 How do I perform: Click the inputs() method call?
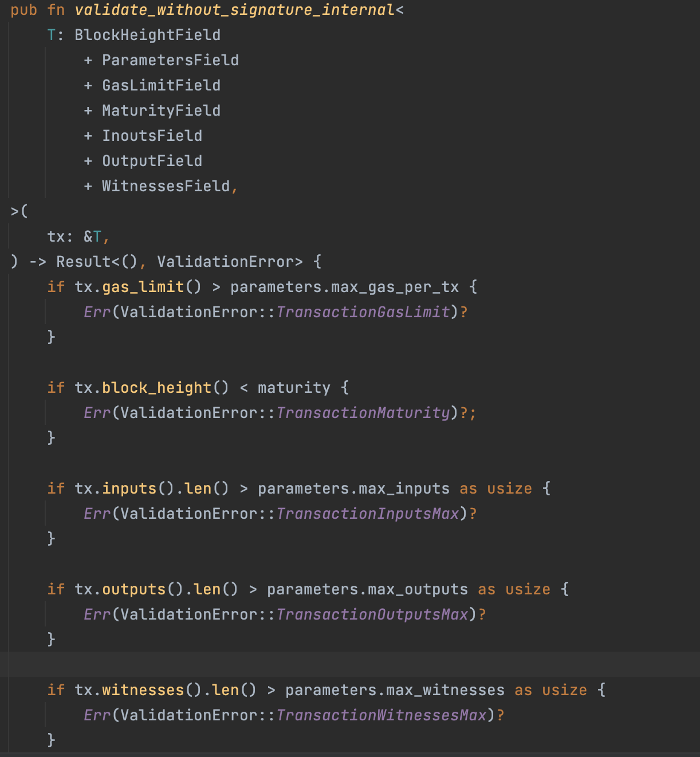[138, 488]
